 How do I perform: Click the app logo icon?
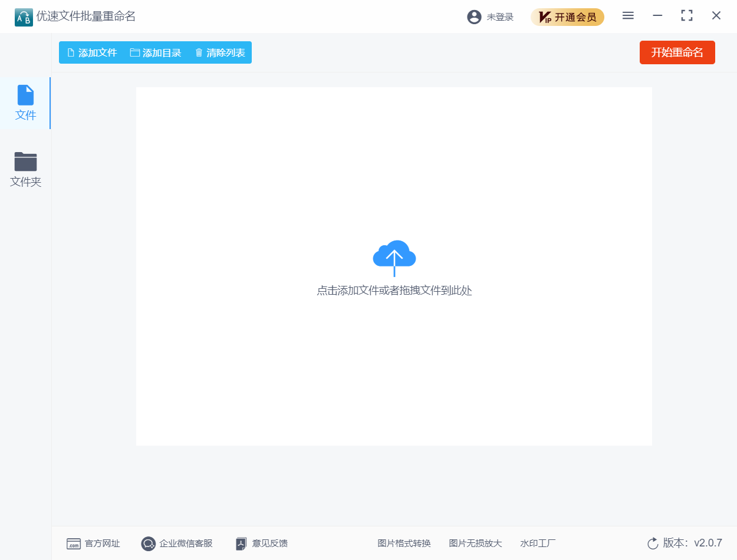(24, 17)
